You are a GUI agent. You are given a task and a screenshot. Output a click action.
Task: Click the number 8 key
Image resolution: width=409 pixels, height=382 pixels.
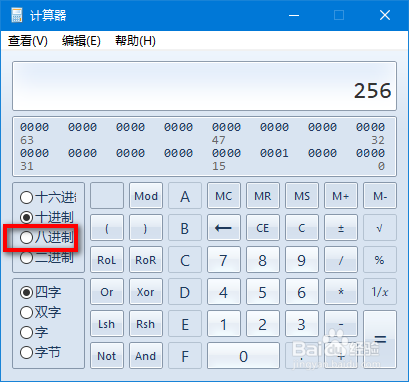point(263,260)
